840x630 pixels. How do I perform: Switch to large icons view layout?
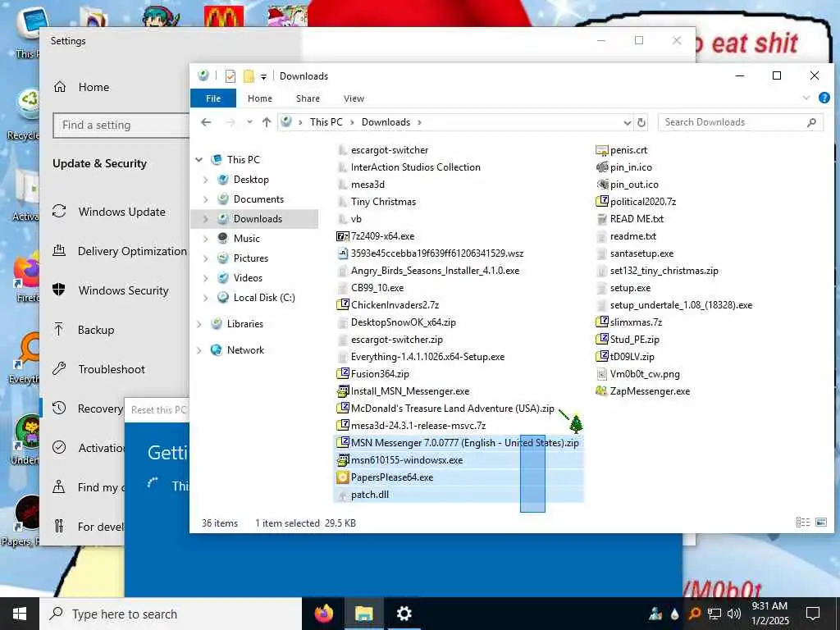[820, 523]
